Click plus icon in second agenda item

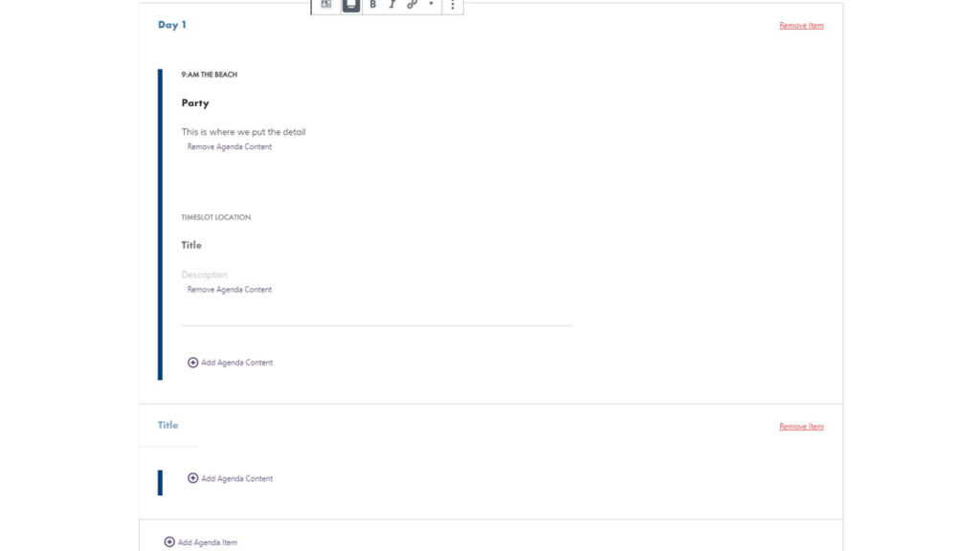[x=193, y=478]
